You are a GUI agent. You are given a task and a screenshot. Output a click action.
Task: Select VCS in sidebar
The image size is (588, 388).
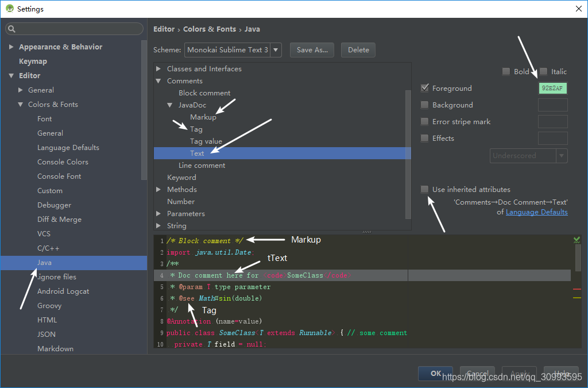44,234
